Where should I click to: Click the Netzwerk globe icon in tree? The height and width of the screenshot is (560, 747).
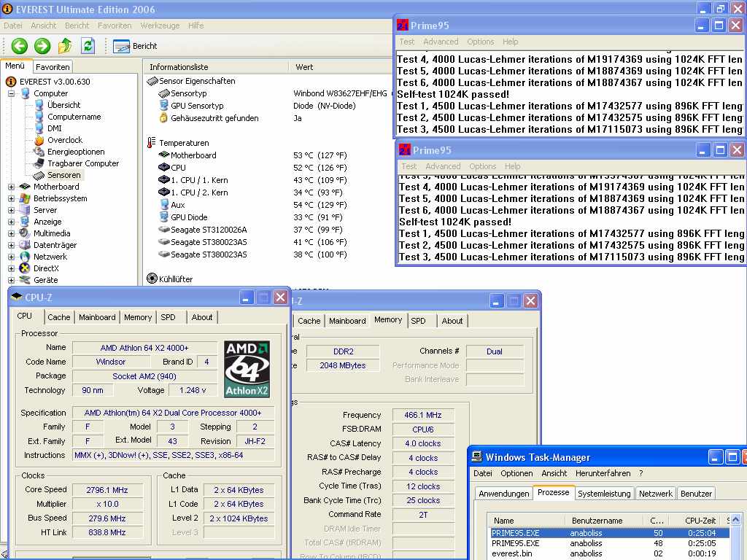pyautogui.click(x=25, y=257)
